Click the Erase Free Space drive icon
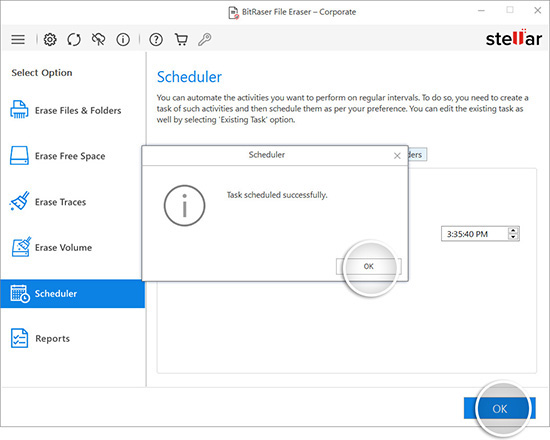 (19, 155)
